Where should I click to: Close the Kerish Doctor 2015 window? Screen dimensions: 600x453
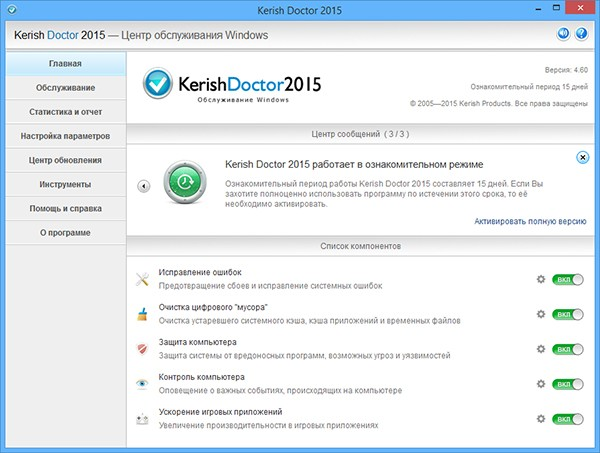pos(580,8)
